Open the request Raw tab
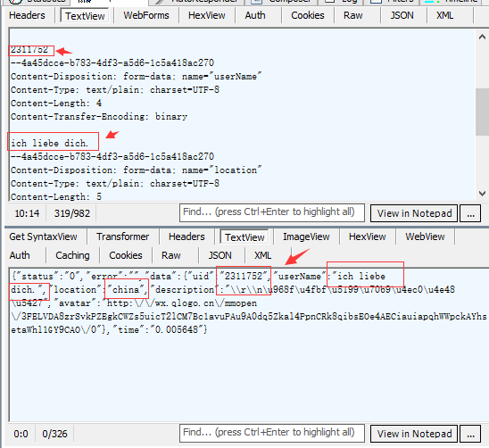The width and height of the screenshot is (489, 448). (x=353, y=15)
